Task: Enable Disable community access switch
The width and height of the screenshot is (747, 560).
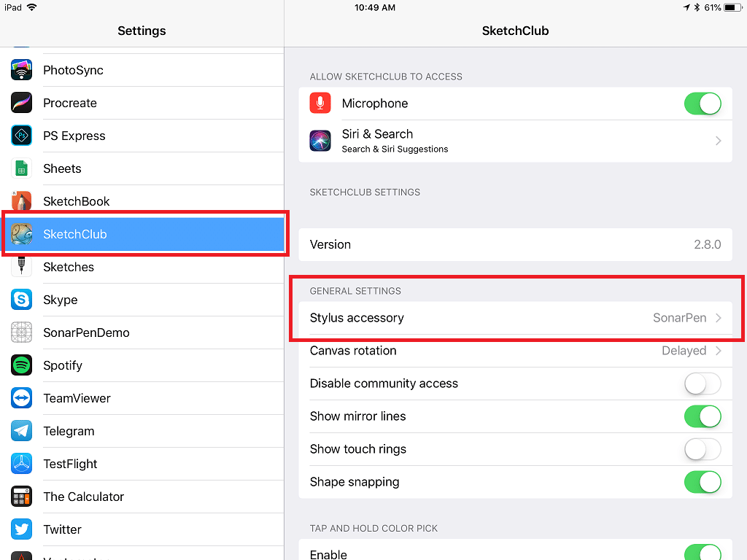Action: 703,384
